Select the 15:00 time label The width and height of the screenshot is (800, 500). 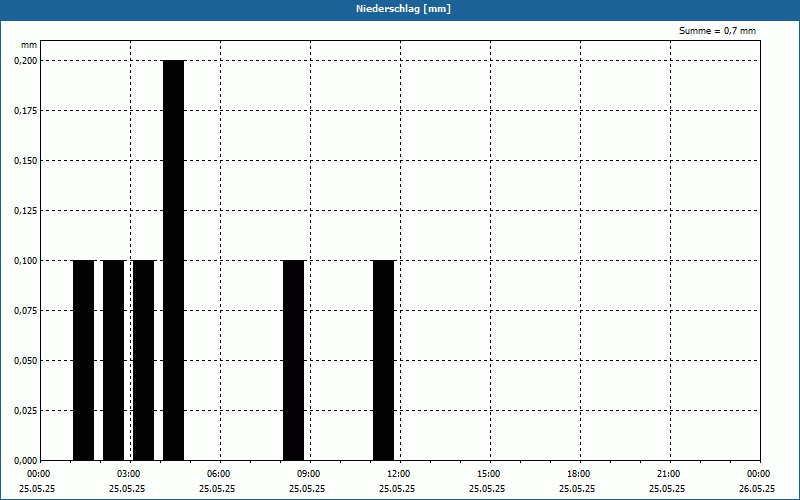489,474
